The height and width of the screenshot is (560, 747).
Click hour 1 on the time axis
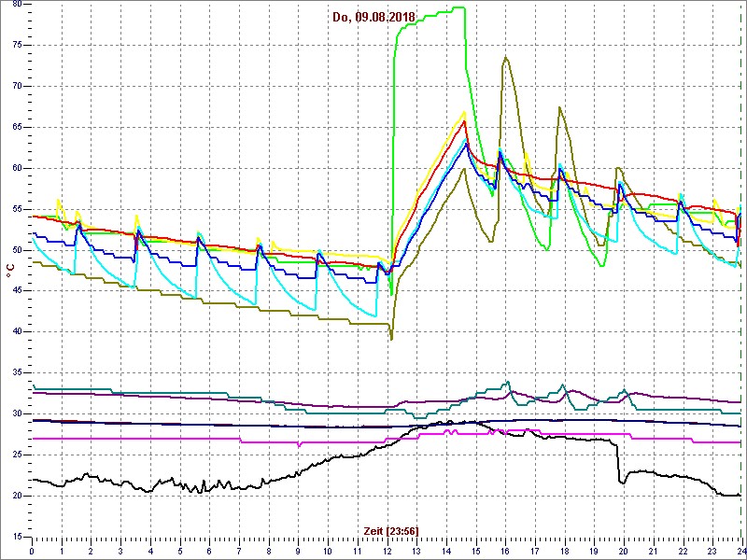(62, 551)
